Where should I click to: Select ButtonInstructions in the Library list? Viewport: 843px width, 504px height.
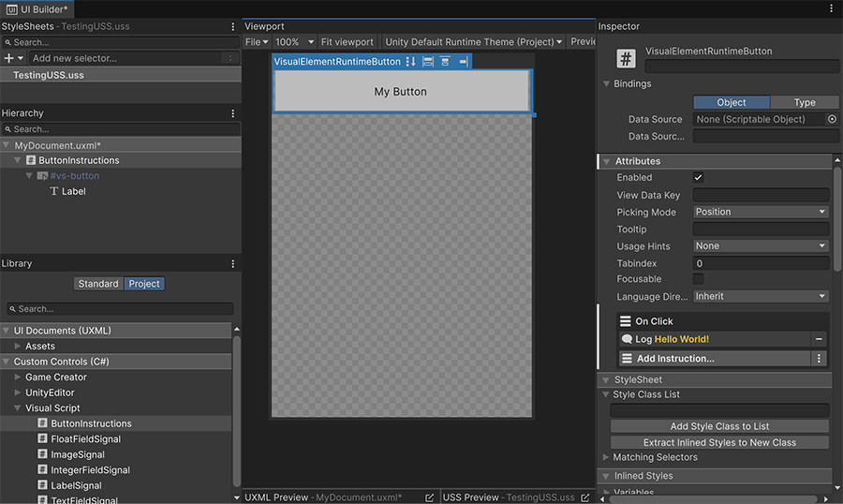pos(115,423)
